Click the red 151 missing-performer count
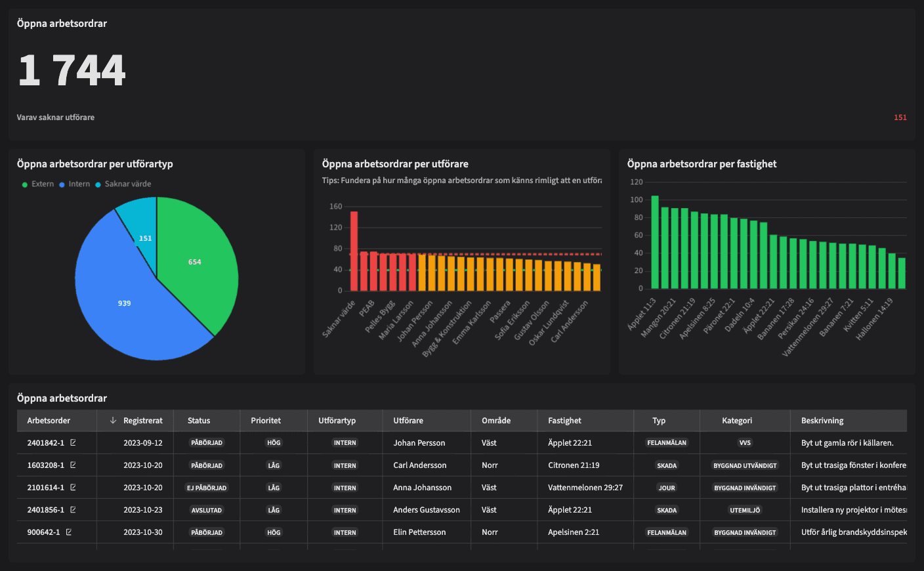The image size is (924, 571). (900, 117)
